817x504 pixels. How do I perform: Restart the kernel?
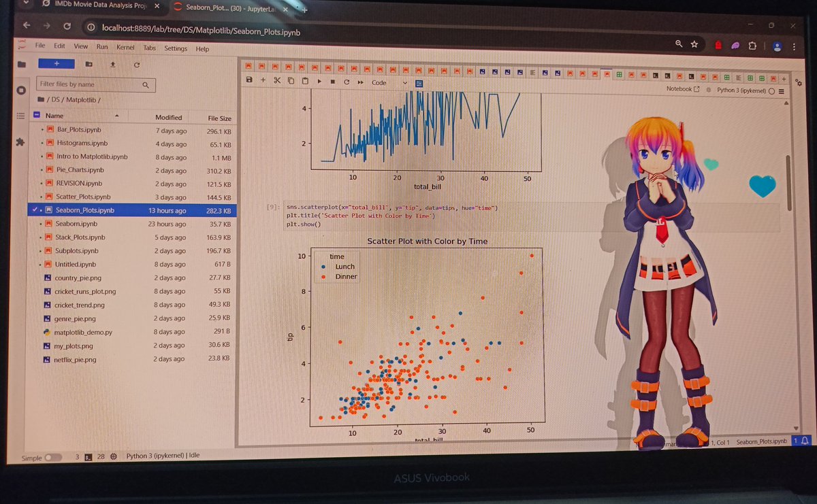click(x=347, y=82)
